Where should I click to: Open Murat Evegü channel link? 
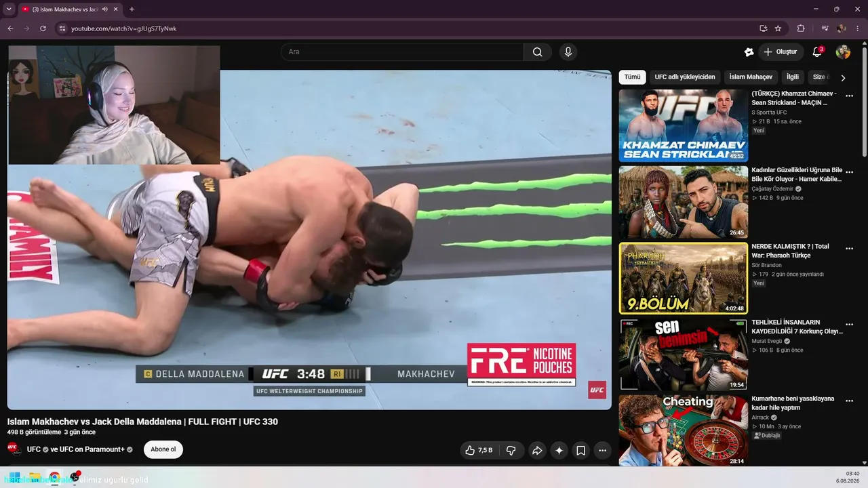point(766,341)
